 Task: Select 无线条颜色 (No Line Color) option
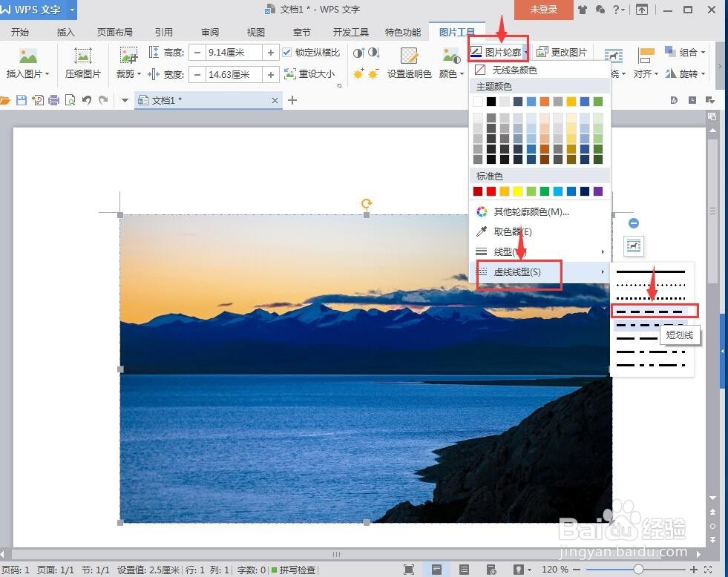tap(540, 70)
